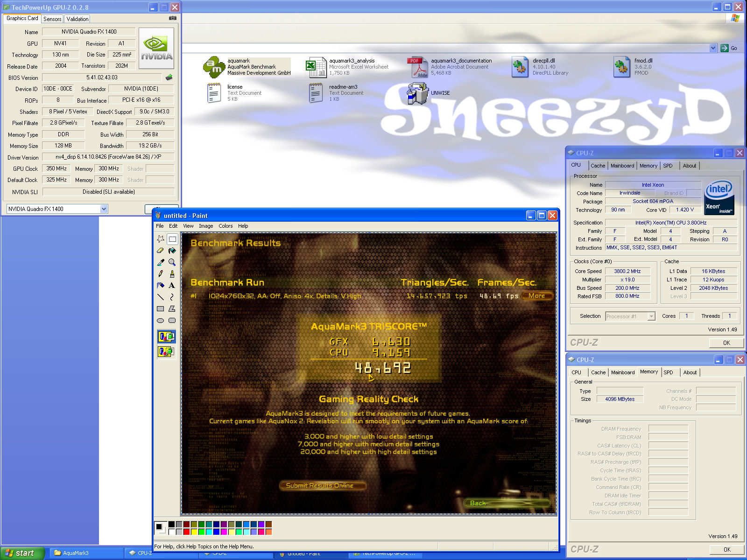Click the Go button in Explorer
The height and width of the screenshot is (560, 747).
730,48
